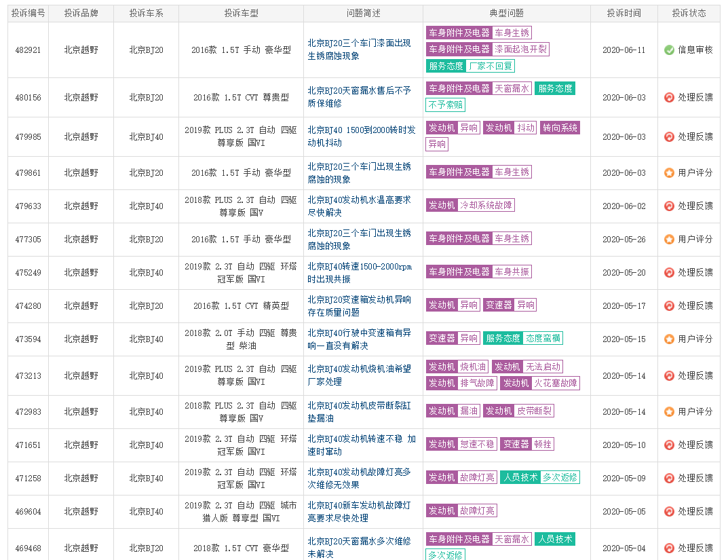Click model 2018款 2.0T 手动 四驱 尊贵型 柴油
Image resolution: width=728 pixels, height=560 pixels.
(241, 339)
